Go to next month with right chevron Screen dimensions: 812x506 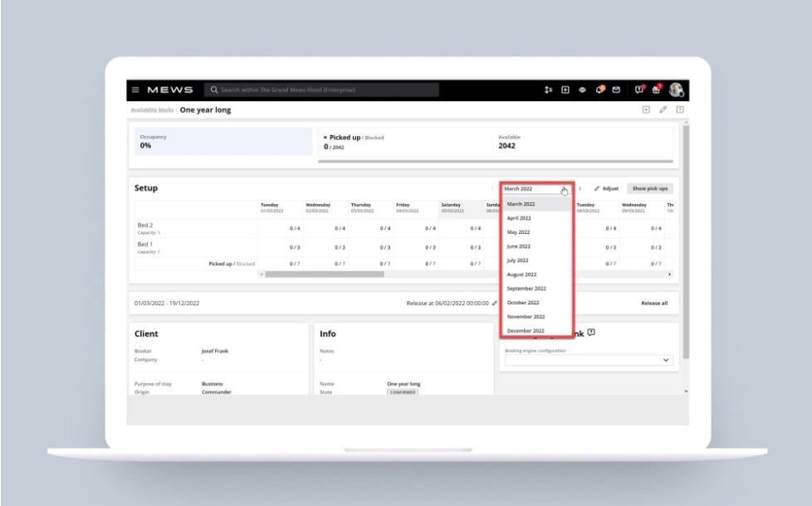coord(580,189)
